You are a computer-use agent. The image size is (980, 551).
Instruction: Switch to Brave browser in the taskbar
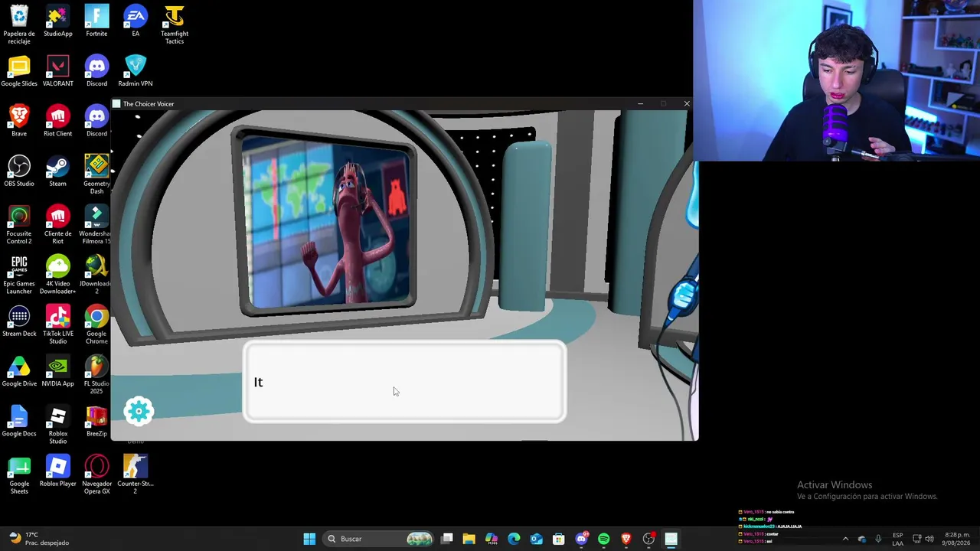pyautogui.click(x=626, y=539)
